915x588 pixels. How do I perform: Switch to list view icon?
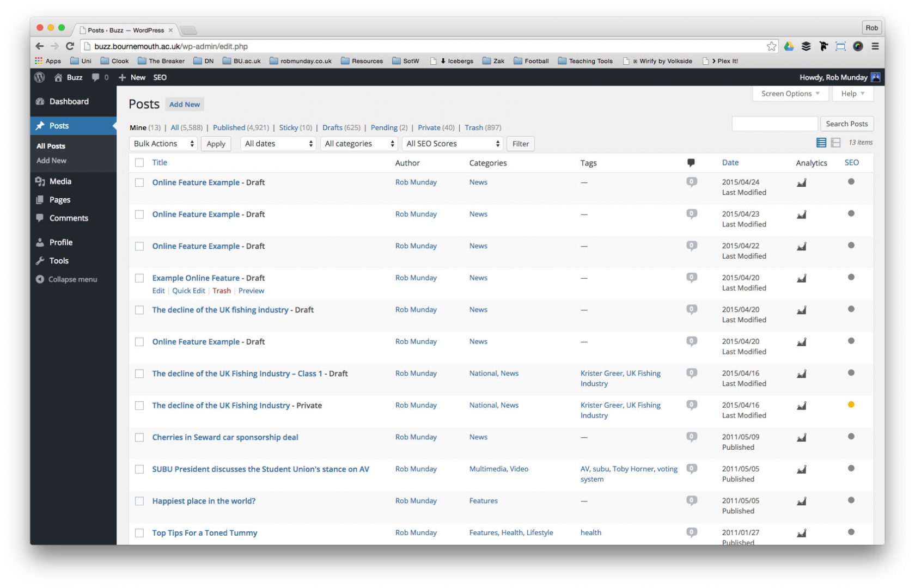point(821,143)
